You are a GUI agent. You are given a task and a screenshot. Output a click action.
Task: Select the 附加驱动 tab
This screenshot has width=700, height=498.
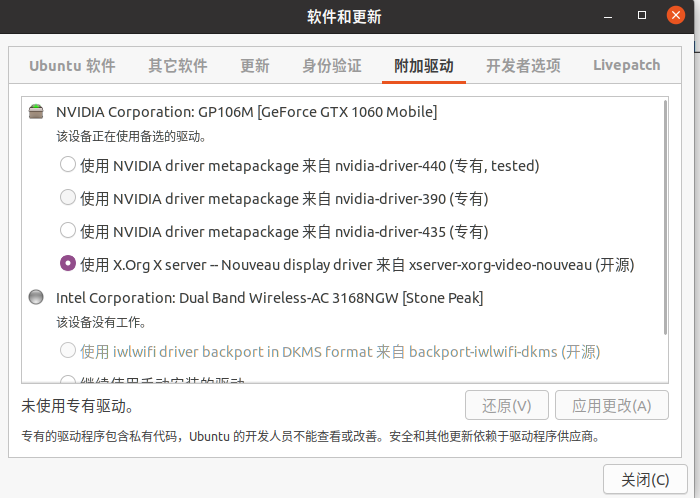[424, 66]
